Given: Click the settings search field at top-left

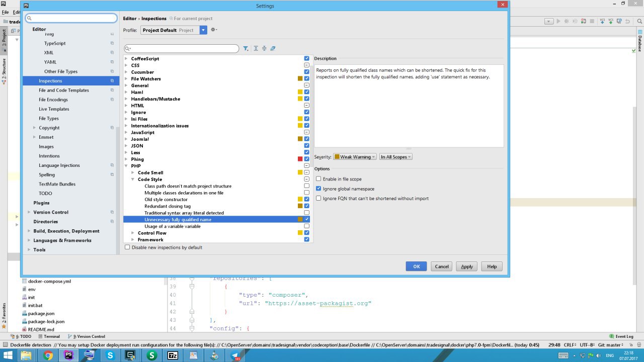Looking at the screenshot, I should (x=71, y=19).
